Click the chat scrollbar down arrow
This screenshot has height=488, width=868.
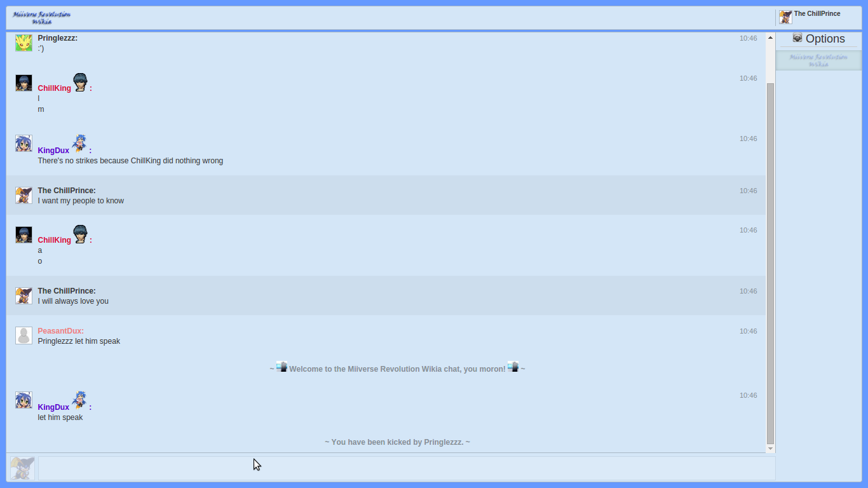[x=771, y=449]
